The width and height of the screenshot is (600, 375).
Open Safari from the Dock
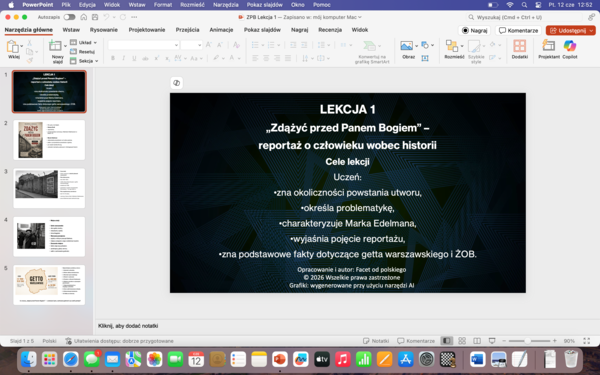click(71, 359)
